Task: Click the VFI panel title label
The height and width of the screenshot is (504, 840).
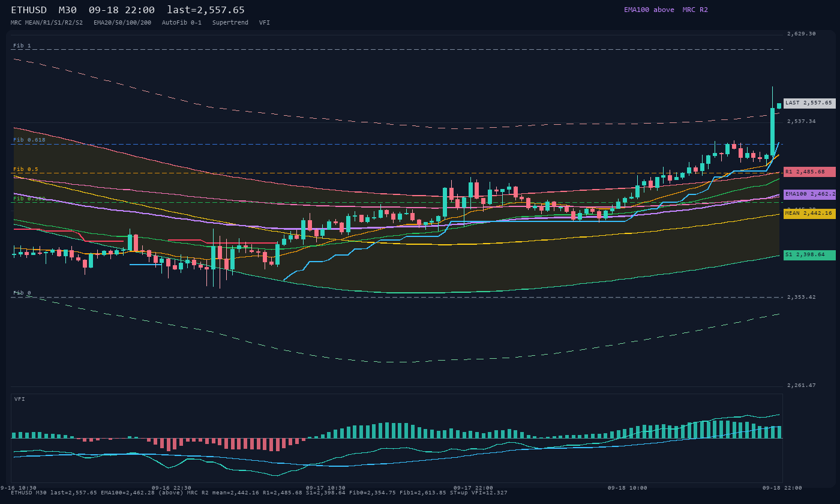Action: pyautogui.click(x=20, y=399)
